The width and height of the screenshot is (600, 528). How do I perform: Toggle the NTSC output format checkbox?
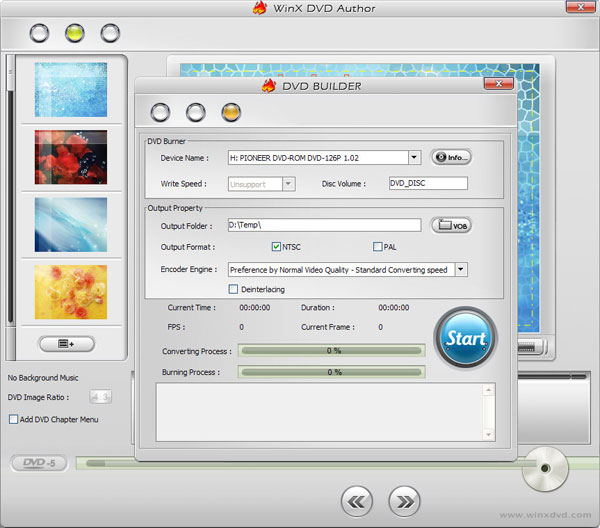(x=276, y=247)
